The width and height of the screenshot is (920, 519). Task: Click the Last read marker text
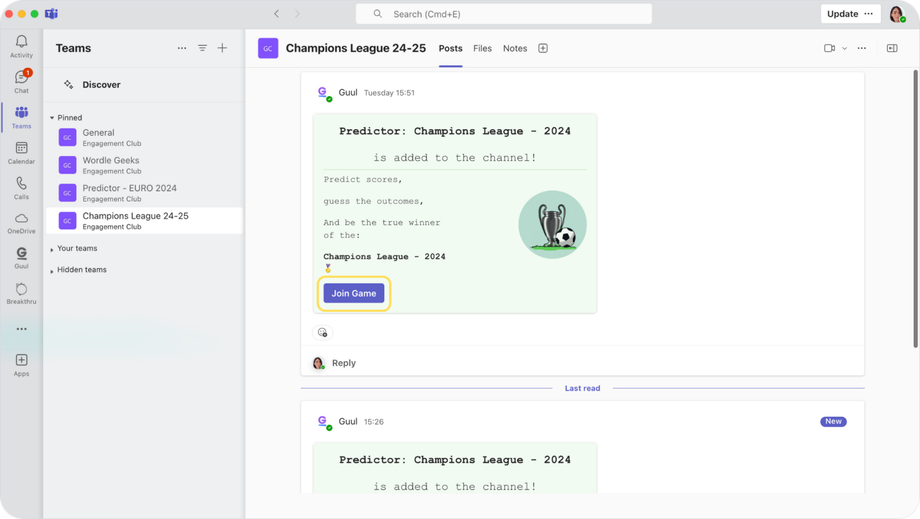coord(582,388)
